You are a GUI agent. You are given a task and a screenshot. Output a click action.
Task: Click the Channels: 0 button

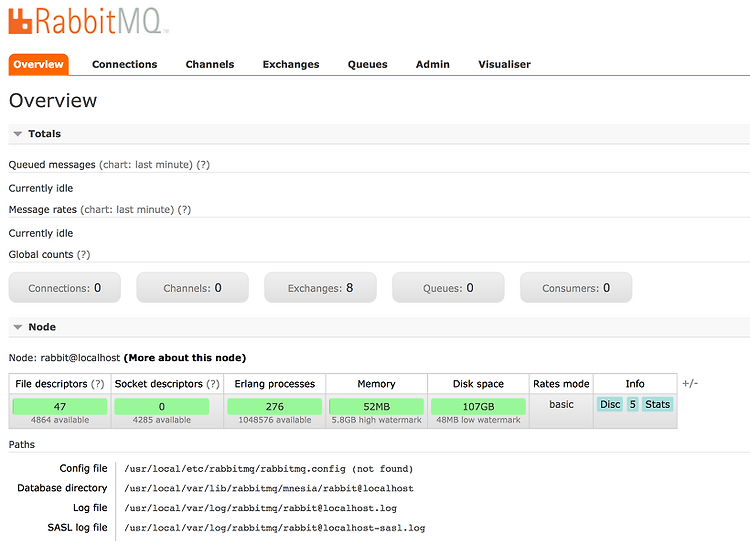coord(192,288)
